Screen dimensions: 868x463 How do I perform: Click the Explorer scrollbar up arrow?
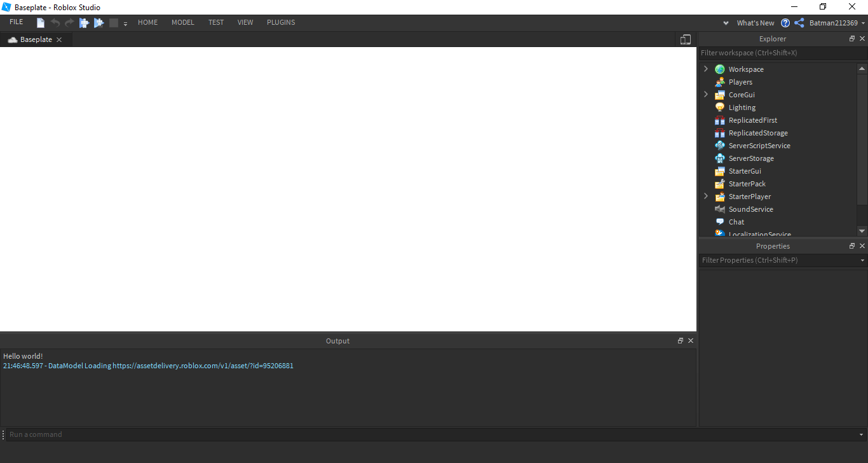pyautogui.click(x=862, y=68)
